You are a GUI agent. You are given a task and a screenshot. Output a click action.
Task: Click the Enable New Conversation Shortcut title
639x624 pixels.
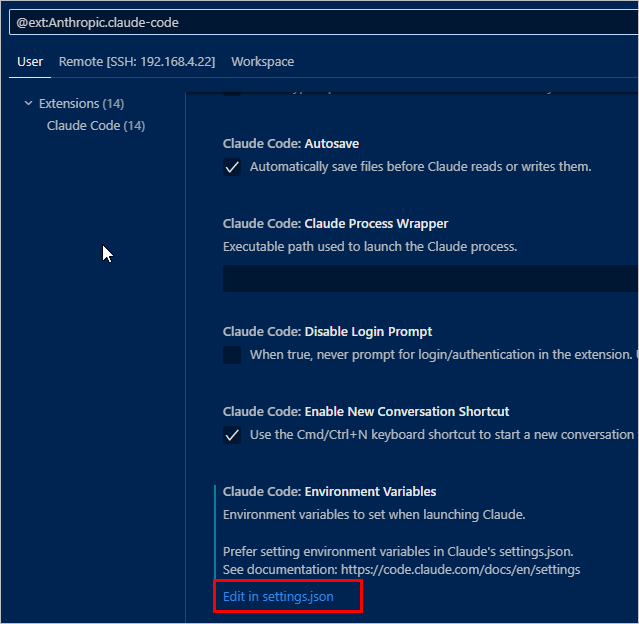coord(366,412)
